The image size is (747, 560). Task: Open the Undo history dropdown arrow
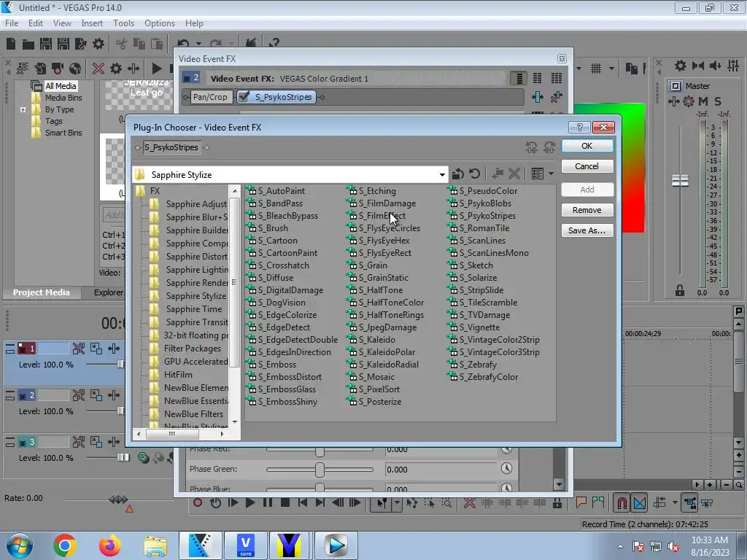coord(198,44)
